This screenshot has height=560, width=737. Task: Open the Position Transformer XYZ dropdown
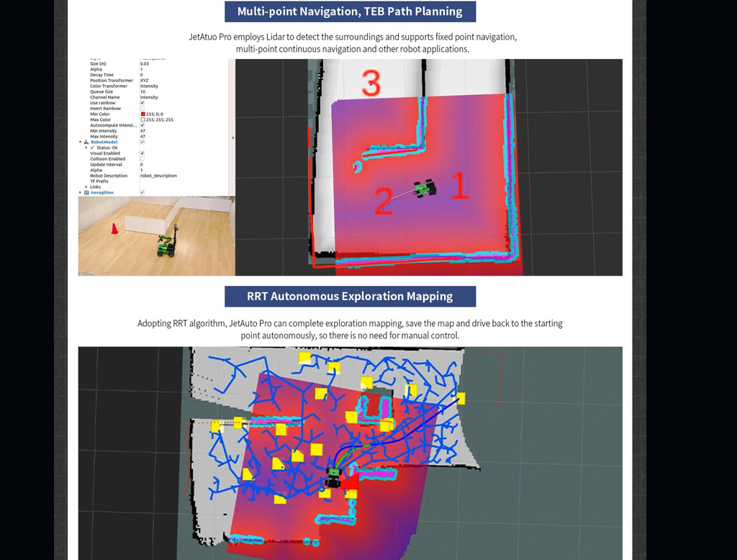[144, 81]
